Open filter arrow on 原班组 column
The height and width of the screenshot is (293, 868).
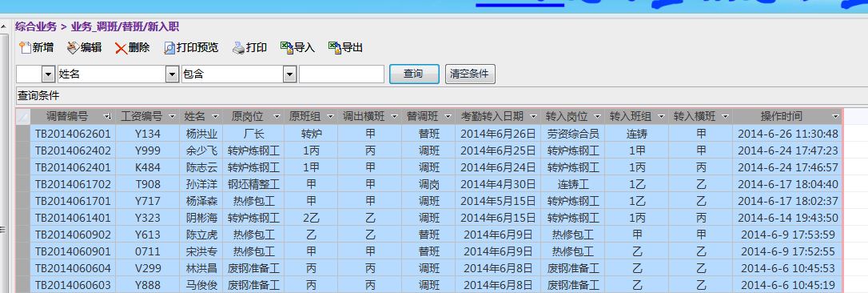(330, 117)
